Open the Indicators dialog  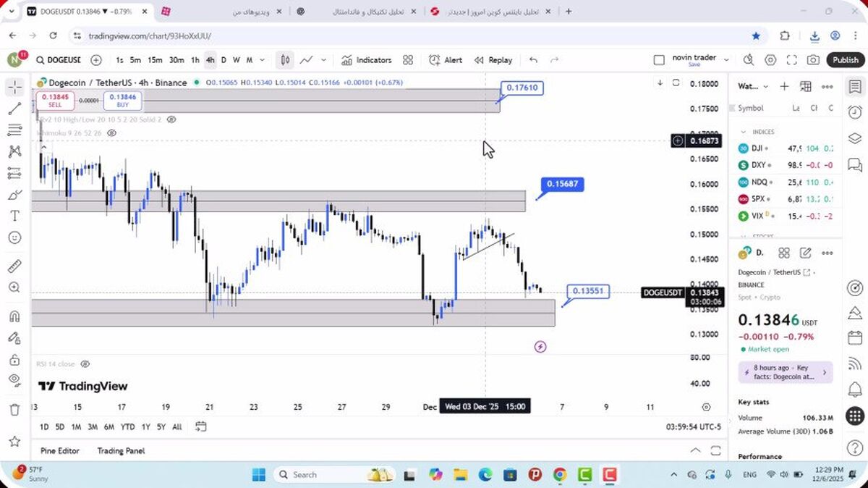367,60
